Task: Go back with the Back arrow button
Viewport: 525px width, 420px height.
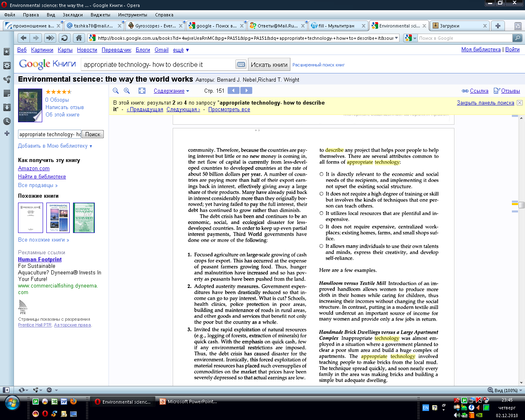Action: (23, 38)
